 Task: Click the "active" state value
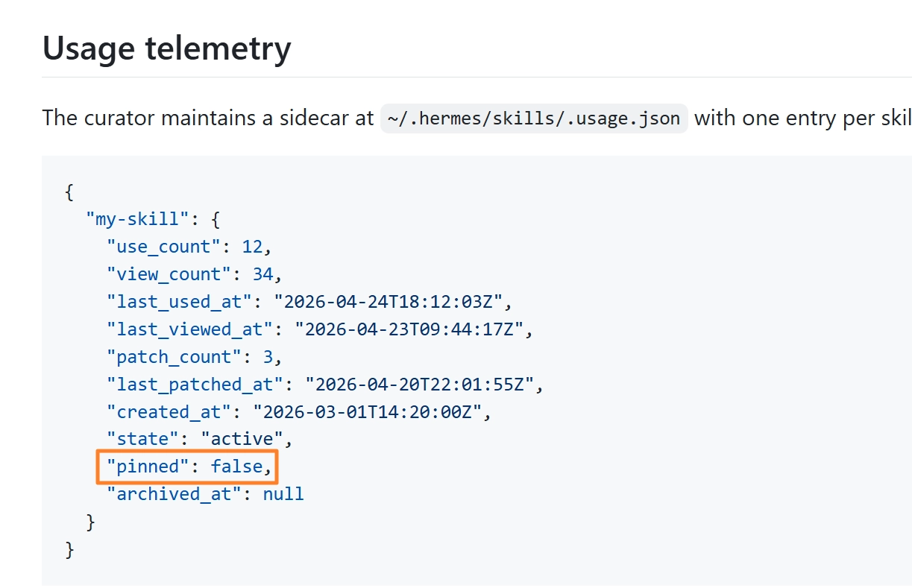(x=242, y=439)
